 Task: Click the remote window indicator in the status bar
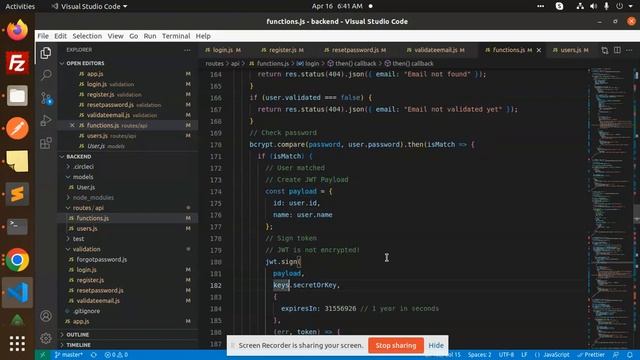[x=42, y=355]
